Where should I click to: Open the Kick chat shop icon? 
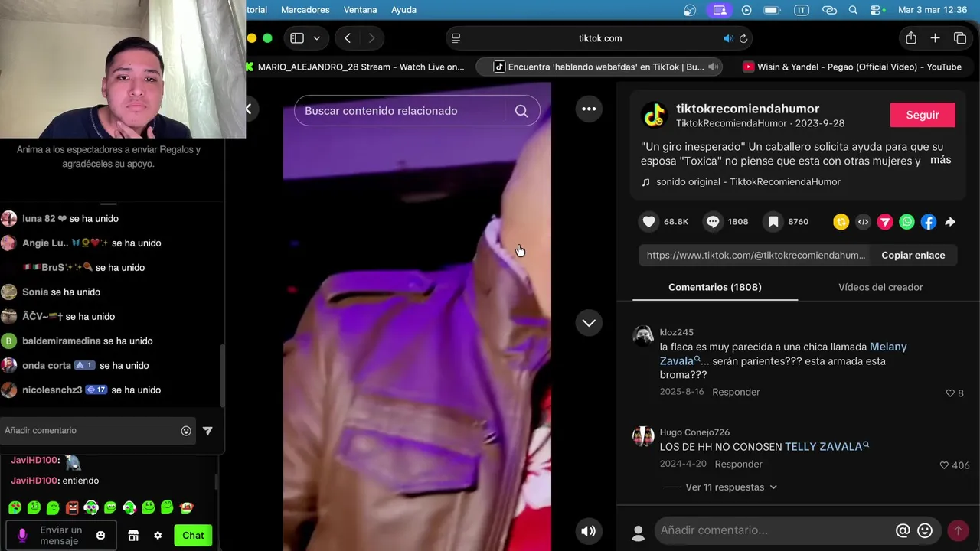tap(133, 536)
